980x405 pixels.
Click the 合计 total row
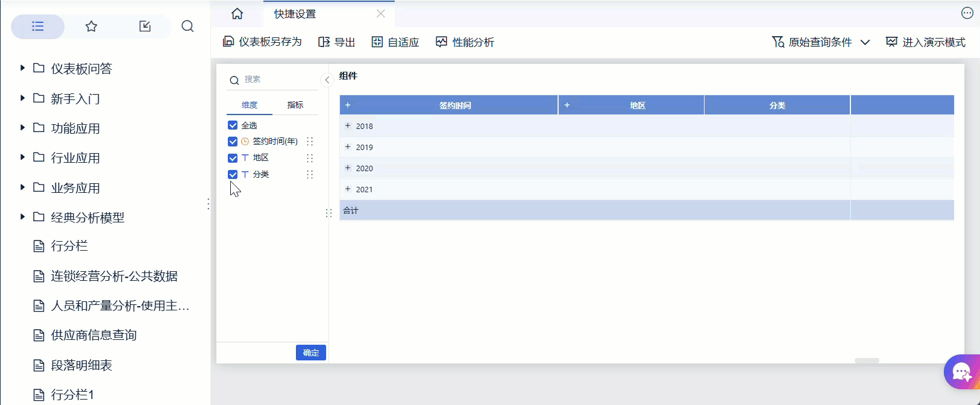647,210
